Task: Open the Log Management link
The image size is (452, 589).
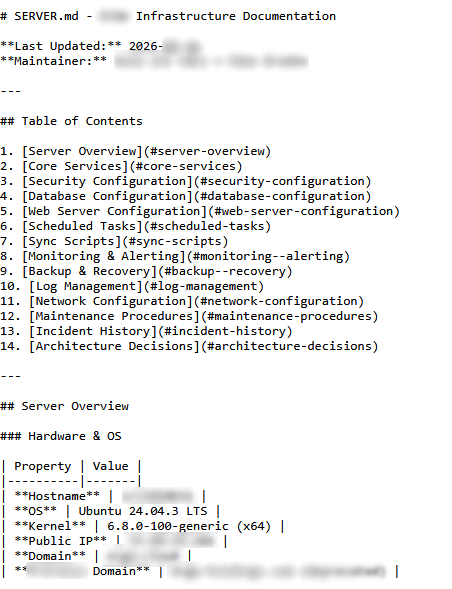Action: coord(146,287)
